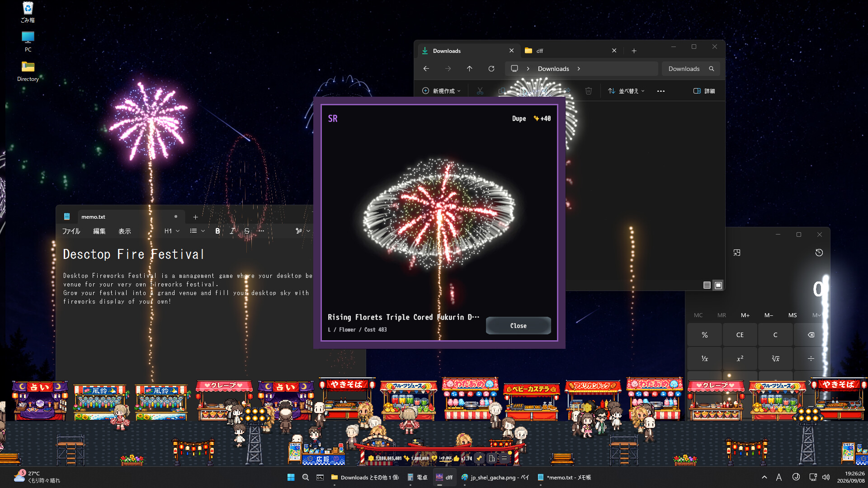Click the Desctop Fire Festival heading text
The height and width of the screenshot is (488, 868).
coord(133,254)
